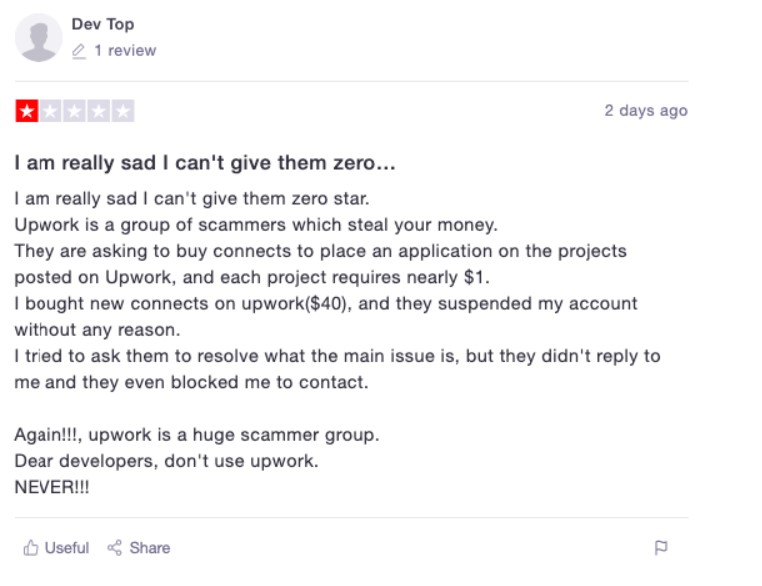Click the fifth grey rating star

122,111
